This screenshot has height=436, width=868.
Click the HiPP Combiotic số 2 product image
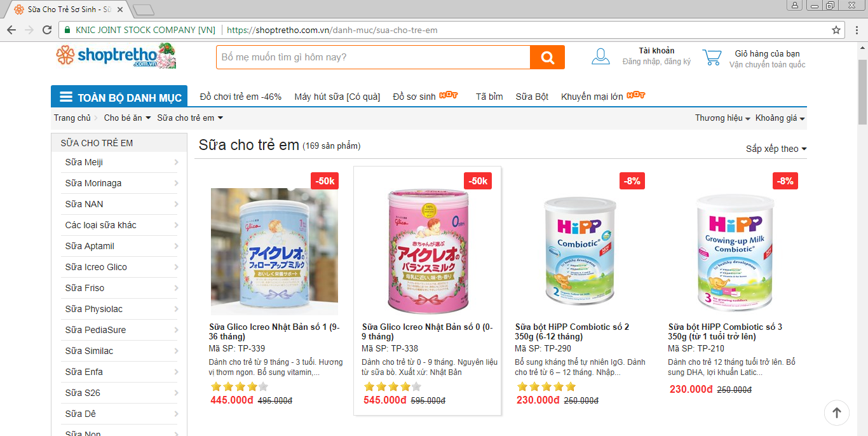pos(580,250)
